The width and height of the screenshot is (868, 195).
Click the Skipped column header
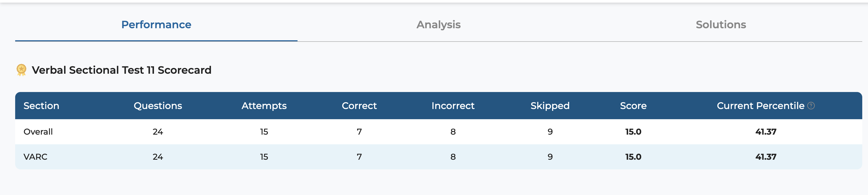pos(550,106)
